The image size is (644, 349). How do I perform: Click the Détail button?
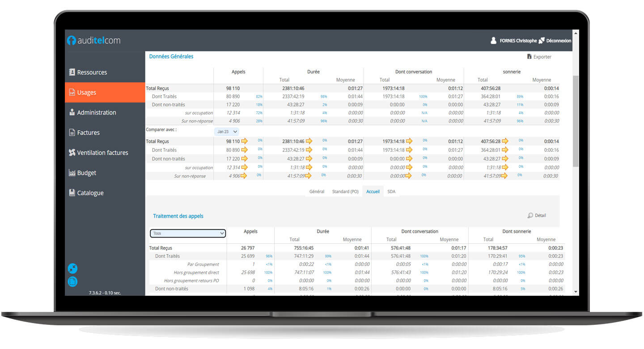(x=537, y=216)
